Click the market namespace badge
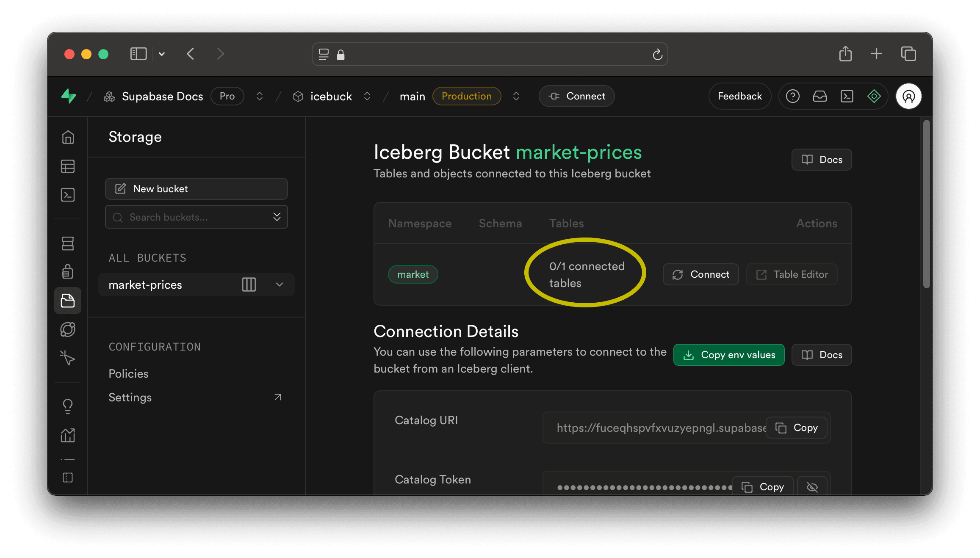 click(413, 274)
